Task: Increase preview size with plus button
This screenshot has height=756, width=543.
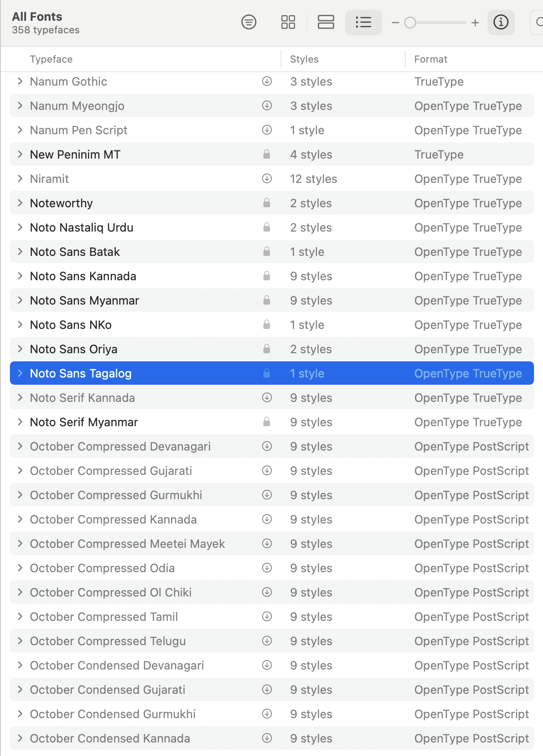Action: click(x=475, y=23)
